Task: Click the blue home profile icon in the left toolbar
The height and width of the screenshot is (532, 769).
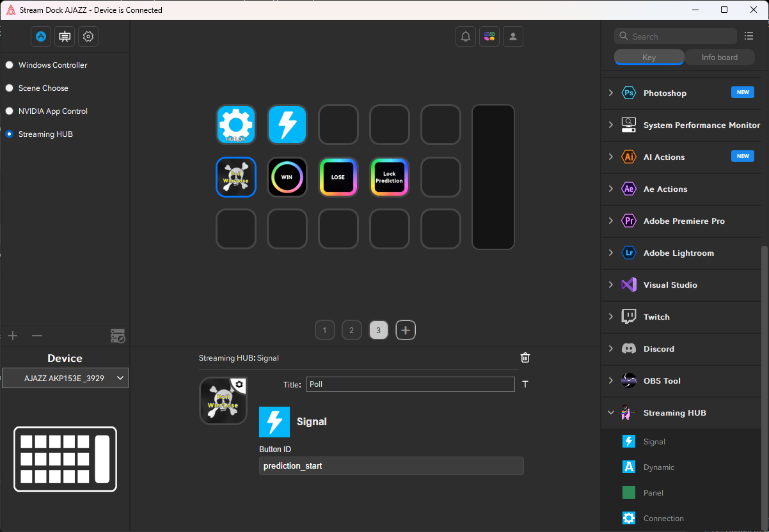Action: 41,36
